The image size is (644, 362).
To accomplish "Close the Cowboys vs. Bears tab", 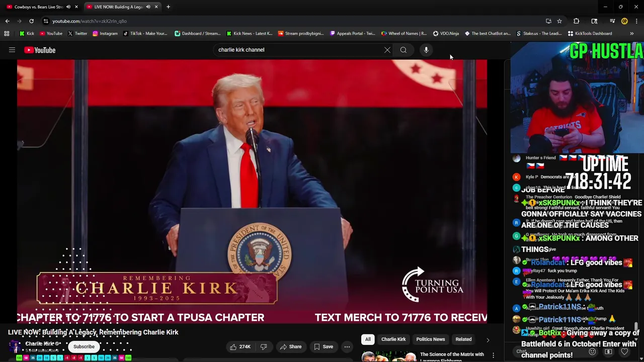I will pos(76,7).
